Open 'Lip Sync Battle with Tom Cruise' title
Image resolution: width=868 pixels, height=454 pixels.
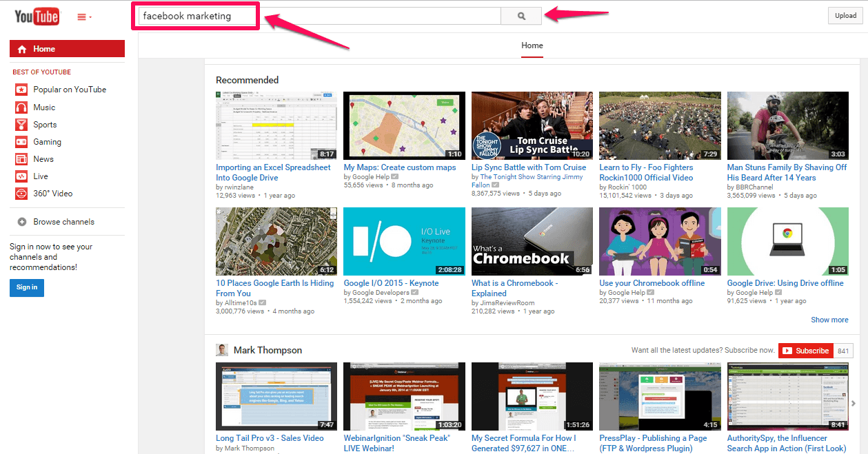[529, 167]
